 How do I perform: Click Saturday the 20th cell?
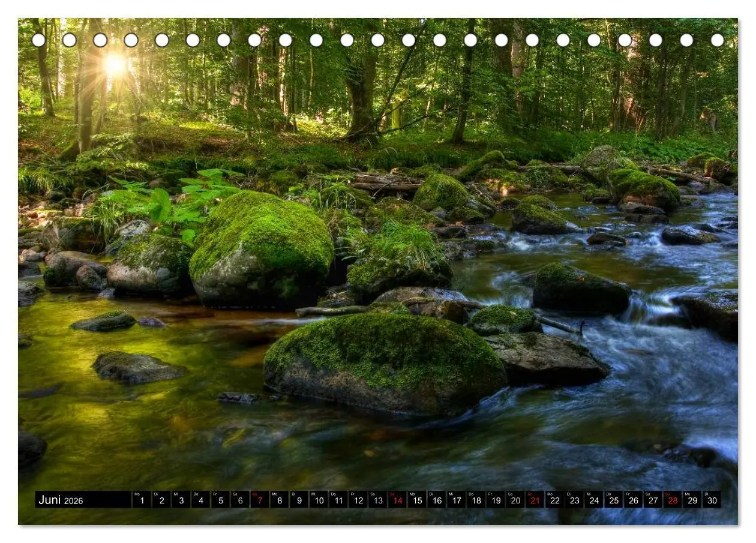coord(515,499)
